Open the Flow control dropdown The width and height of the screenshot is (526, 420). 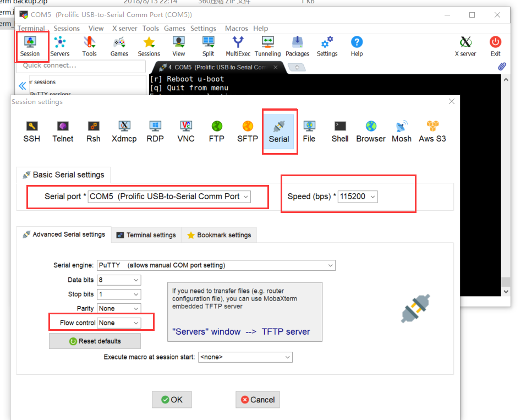coord(119,323)
